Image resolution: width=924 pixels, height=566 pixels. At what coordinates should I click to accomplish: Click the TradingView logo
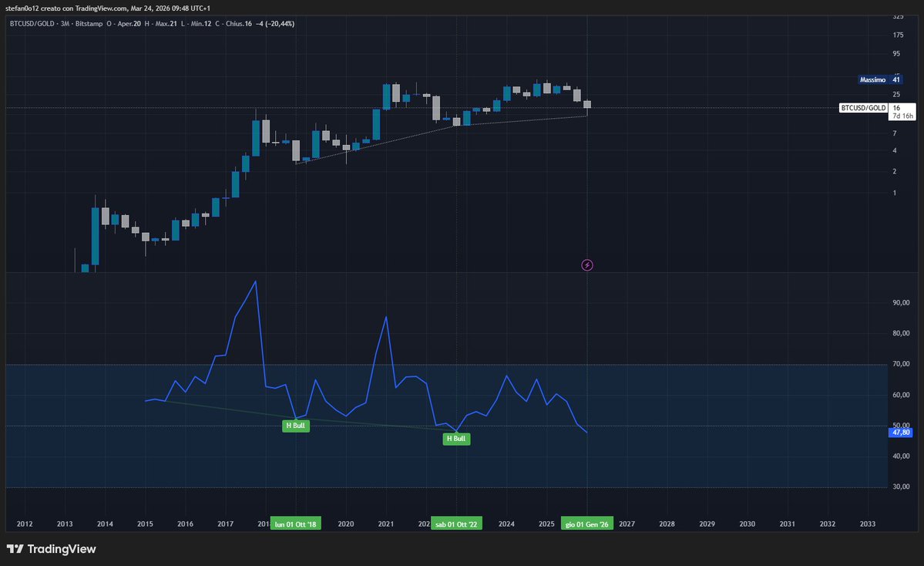pyautogui.click(x=52, y=549)
